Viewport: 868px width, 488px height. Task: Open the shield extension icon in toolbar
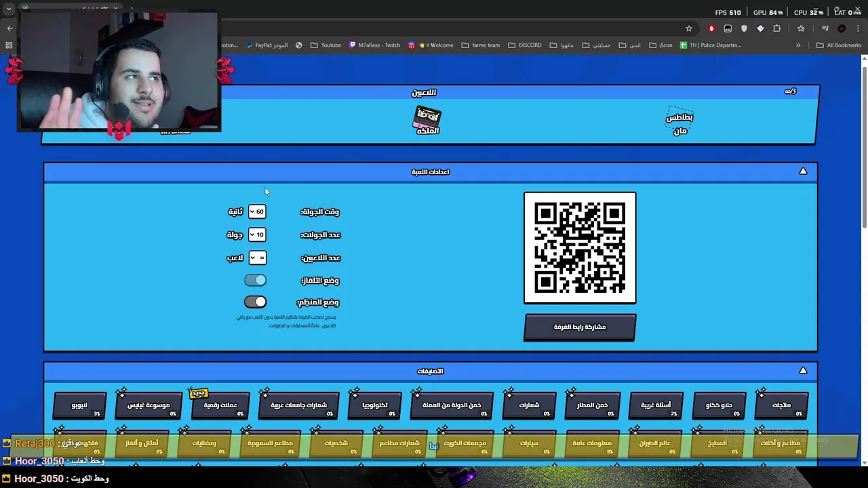[x=744, y=28]
